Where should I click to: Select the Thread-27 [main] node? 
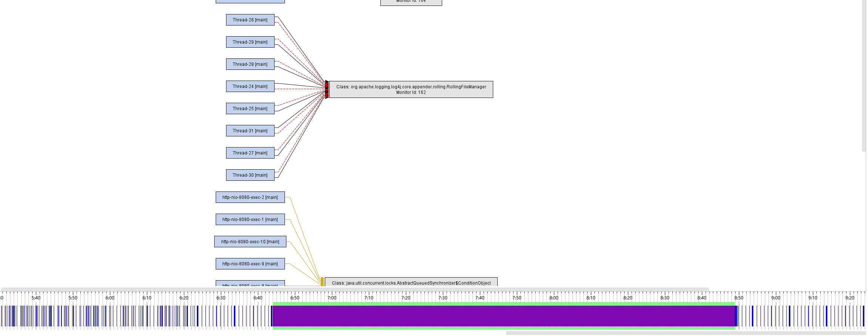point(250,153)
